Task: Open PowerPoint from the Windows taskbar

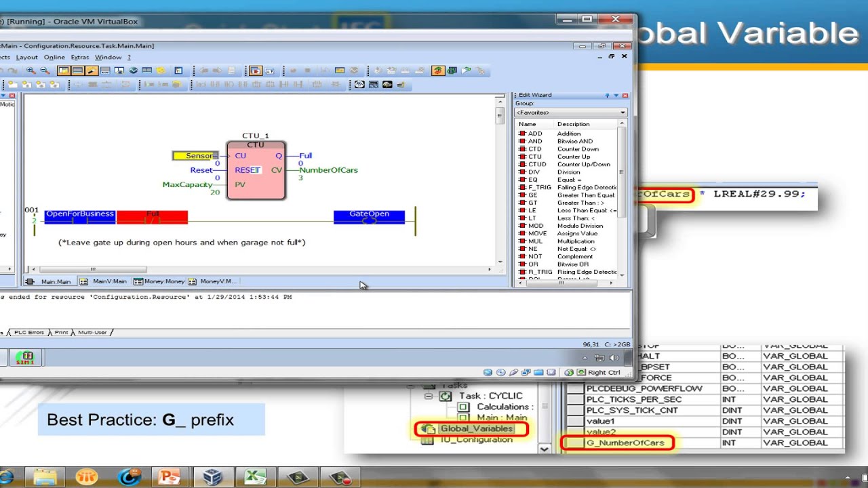Action: pyautogui.click(x=170, y=476)
